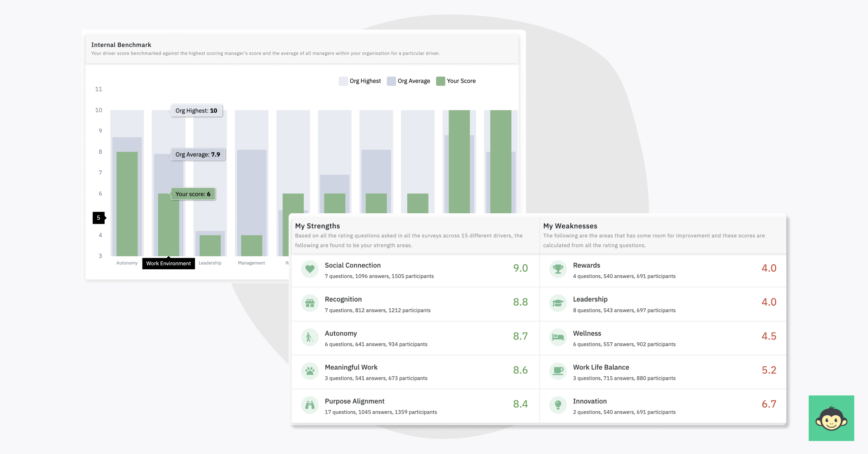Click the Rewards trophy icon
The height and width of the screenshot is (454, 868).
[558, 269]
